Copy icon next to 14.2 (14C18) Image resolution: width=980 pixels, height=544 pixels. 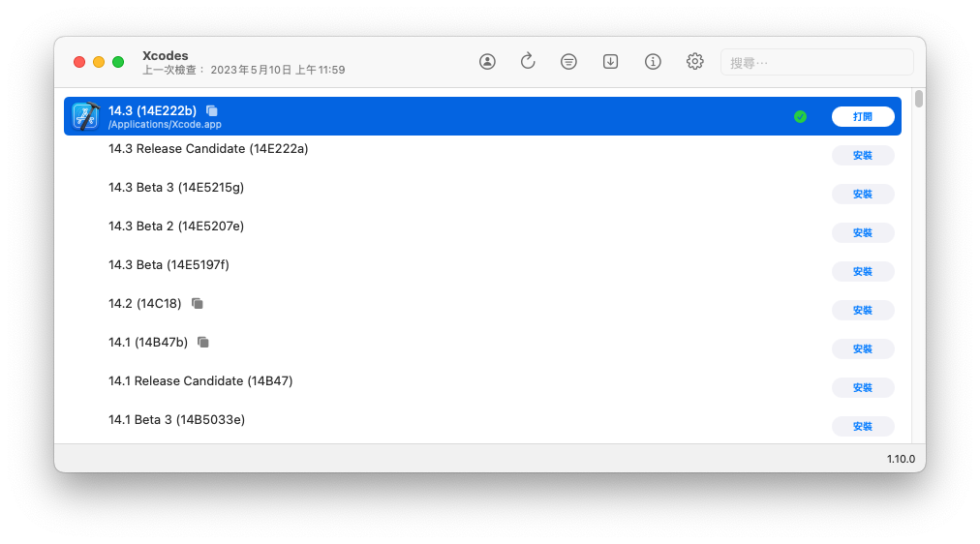click(x=198, y=304)
